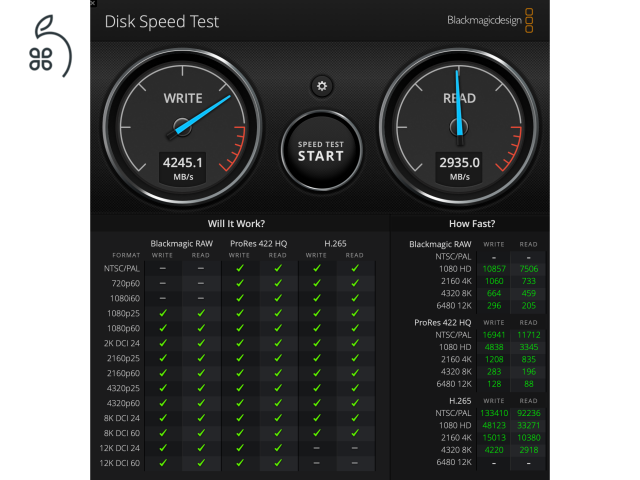Click Blackmagic RAW 4320 8K read value 459
The image size is (640, 480).
click(x=529, y=293)
